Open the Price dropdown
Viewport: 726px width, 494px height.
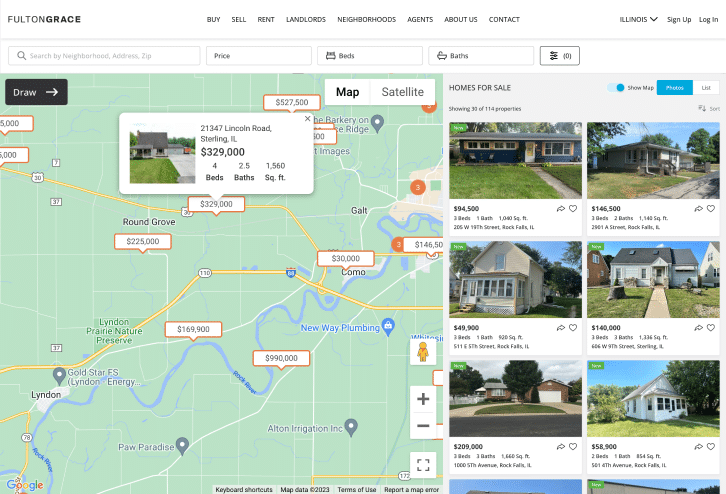[x=259, y=56]
